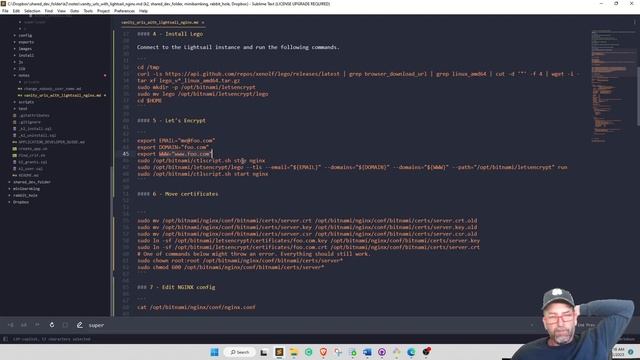Expand the scripts folder in sidebar
The height and width of the screenshot is (360, 640).
pos(26,102)
